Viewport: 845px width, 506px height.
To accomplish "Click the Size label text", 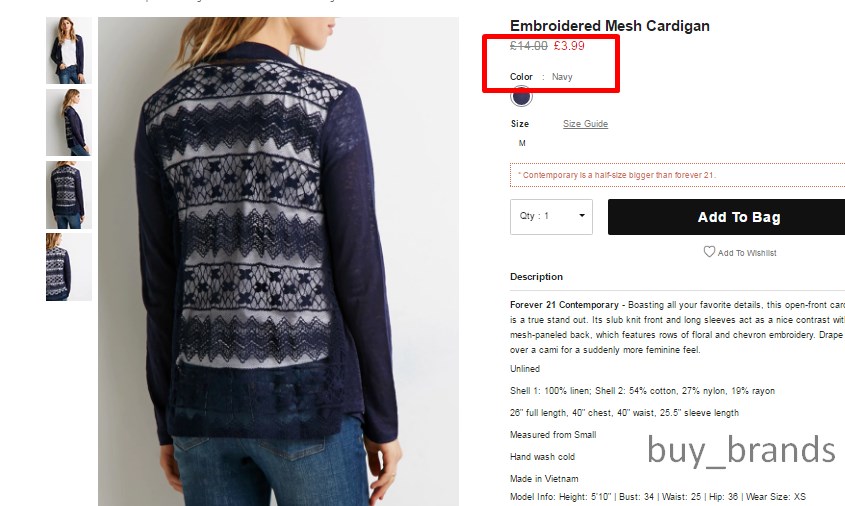I will point(520,123).
